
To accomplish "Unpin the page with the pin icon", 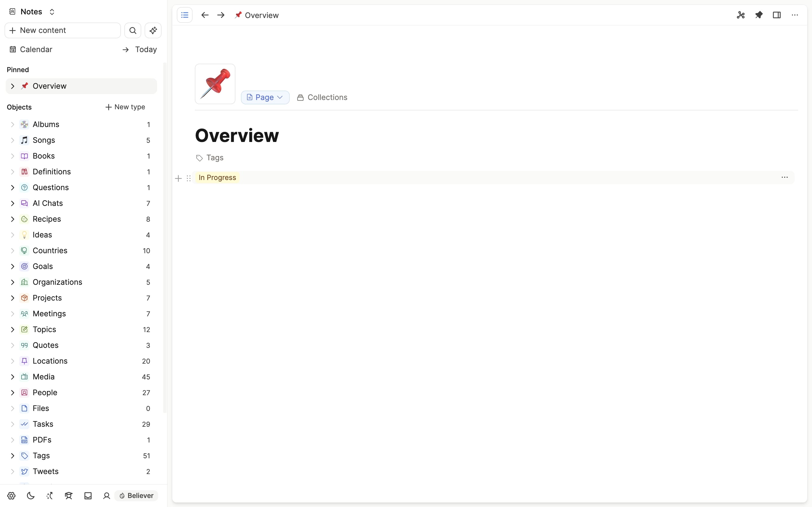I will 759,15.
